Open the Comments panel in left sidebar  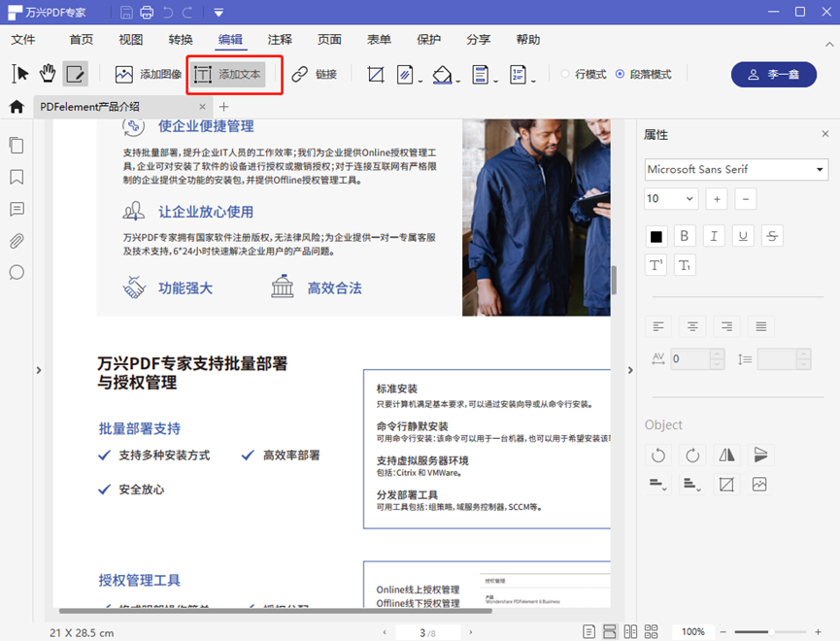16,209
